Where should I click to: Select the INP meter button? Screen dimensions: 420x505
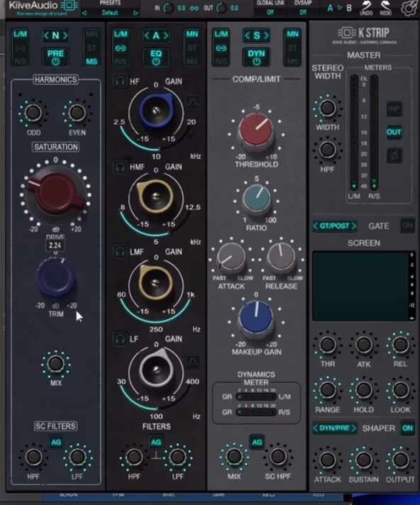tap(394, 109)
